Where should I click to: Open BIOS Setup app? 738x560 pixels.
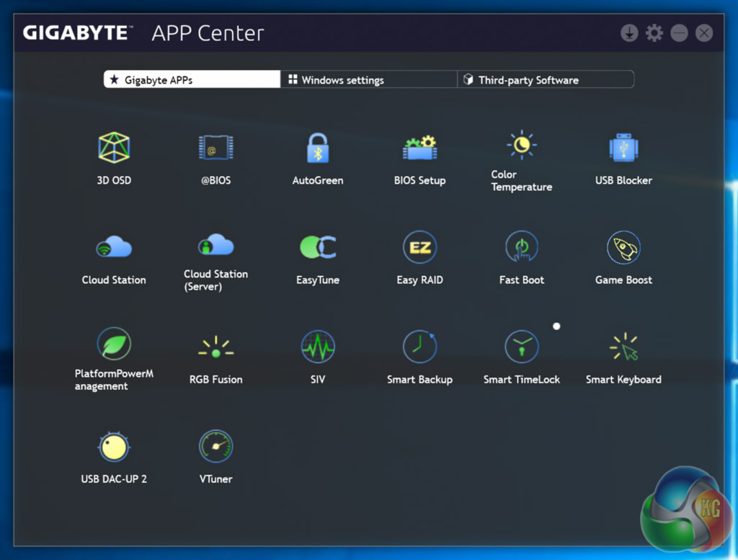tap(419, 149)
